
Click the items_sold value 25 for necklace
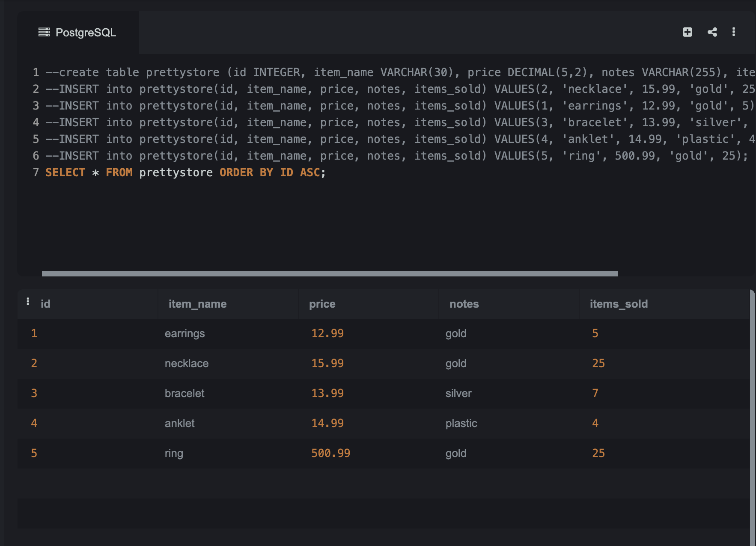(598, 363)
